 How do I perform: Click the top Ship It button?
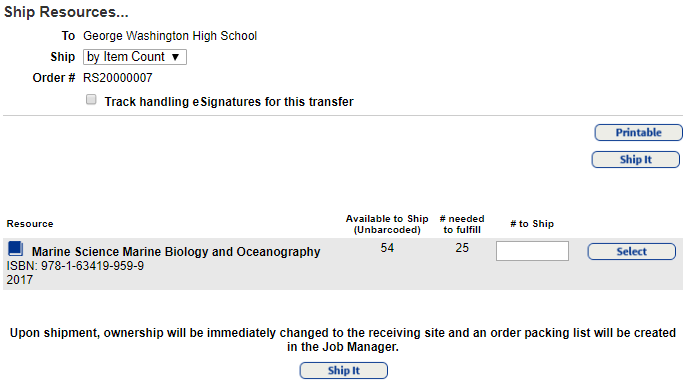[x=636, y=160]
